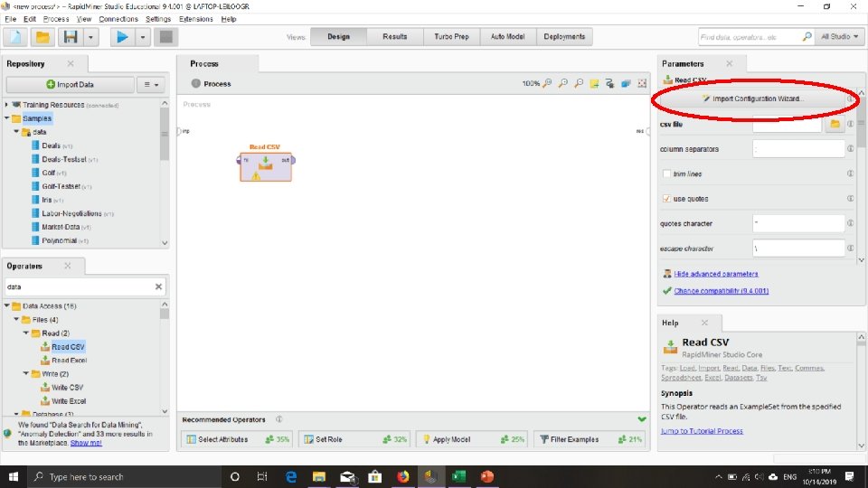Run the process with play button
The width and height of the screenshot is (868, 488).
[x=122, y=37]
